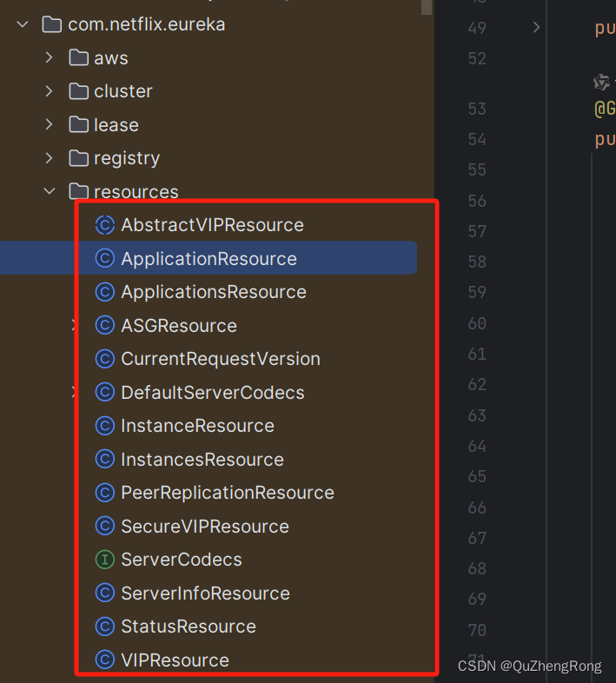The image size is (616, 683).
Task: Open the VIPResource class
Action: point(175,660)
